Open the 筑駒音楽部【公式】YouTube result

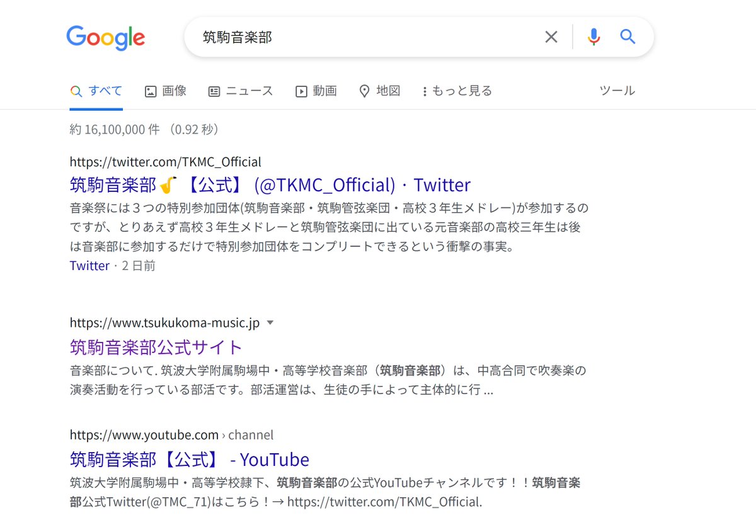[189, 459]
